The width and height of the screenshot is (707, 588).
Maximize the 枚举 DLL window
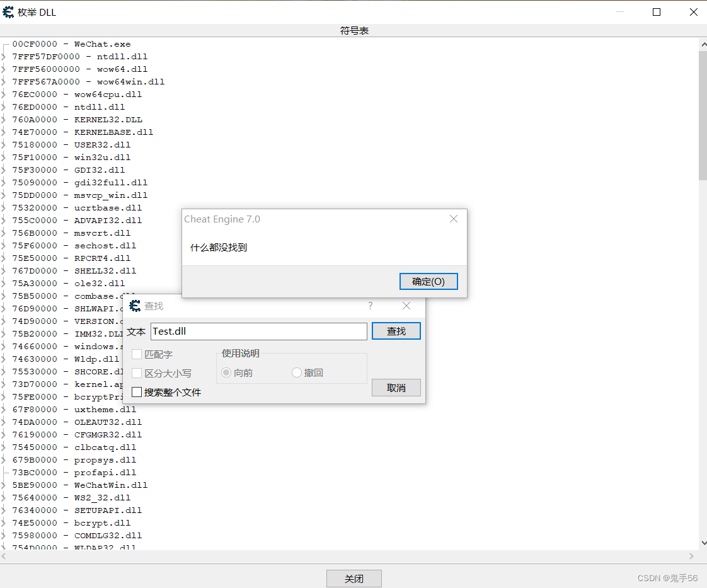tap(657, 12)
